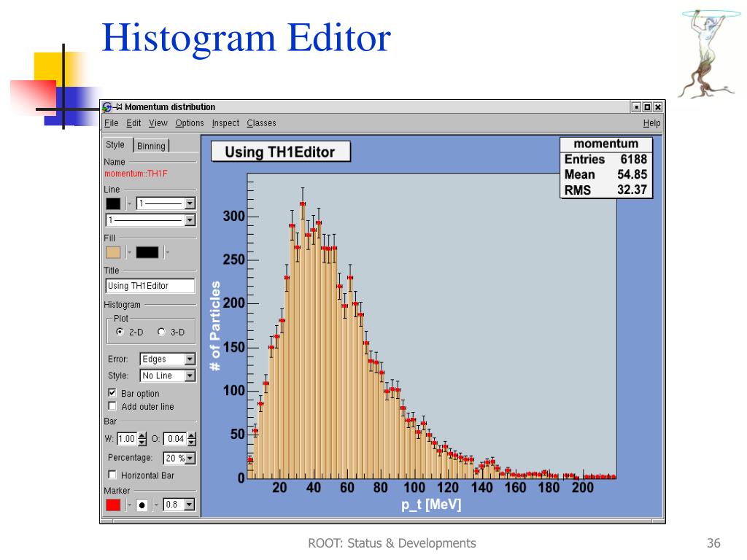
Task: Select the 3-D plot radio button
Action: pyautogui.click(x=161, y=332)
